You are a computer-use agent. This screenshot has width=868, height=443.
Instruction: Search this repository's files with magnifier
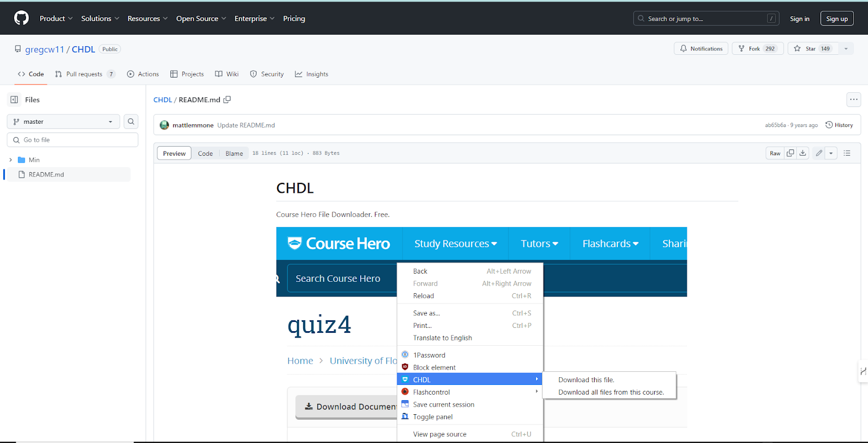click(x=131, y=122)
